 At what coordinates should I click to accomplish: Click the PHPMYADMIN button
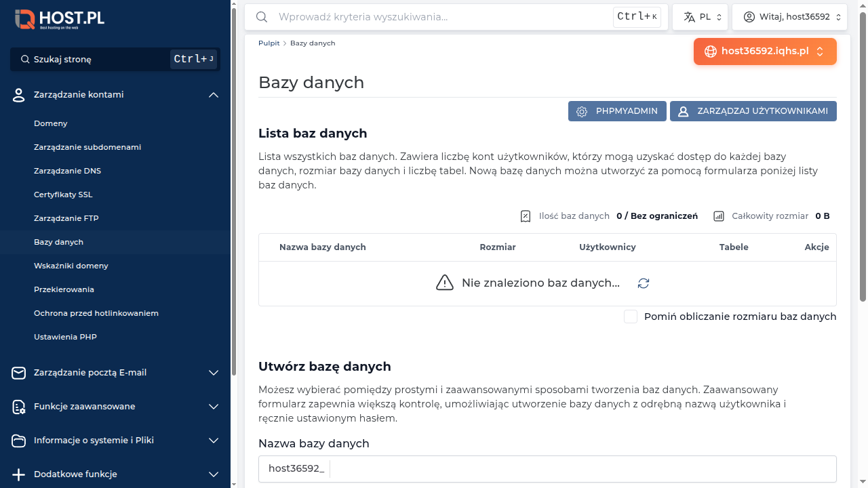[x=617, y=111]
